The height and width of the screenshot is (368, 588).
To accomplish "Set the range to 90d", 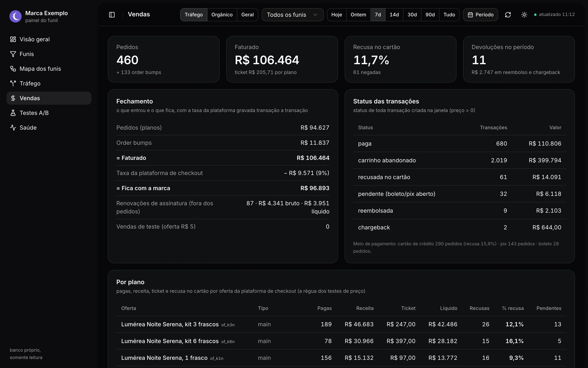I will click(x=430, y=15).
